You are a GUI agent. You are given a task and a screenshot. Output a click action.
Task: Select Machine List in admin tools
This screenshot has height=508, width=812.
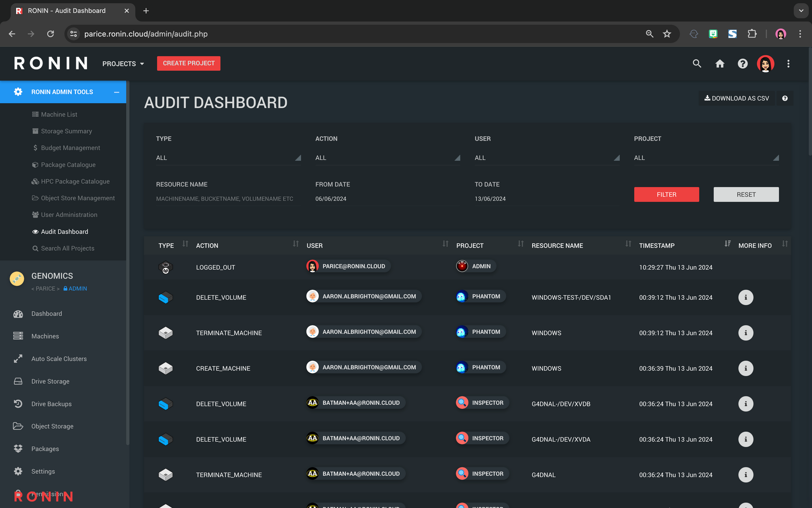pos(59,115)
